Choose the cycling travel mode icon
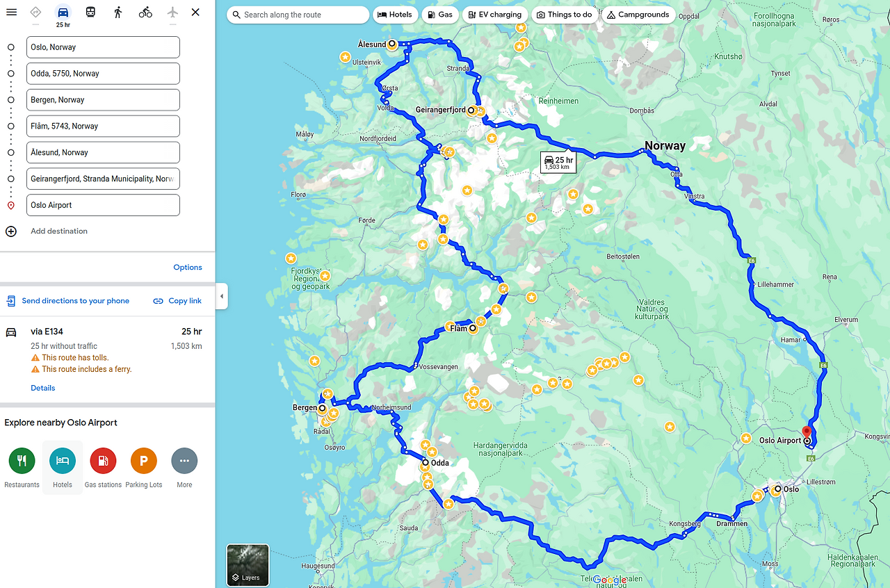The image size is (890, 588). click(x=145, y=12)
